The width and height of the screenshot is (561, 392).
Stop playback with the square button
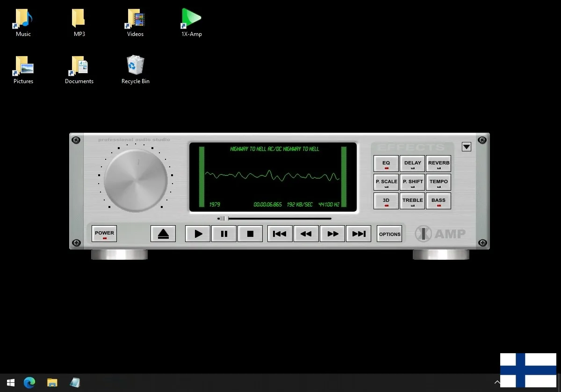(250, 234)
